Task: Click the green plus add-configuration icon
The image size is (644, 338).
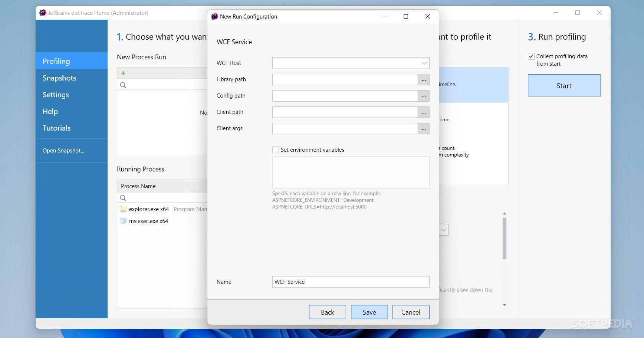Action: click(123, 73)
